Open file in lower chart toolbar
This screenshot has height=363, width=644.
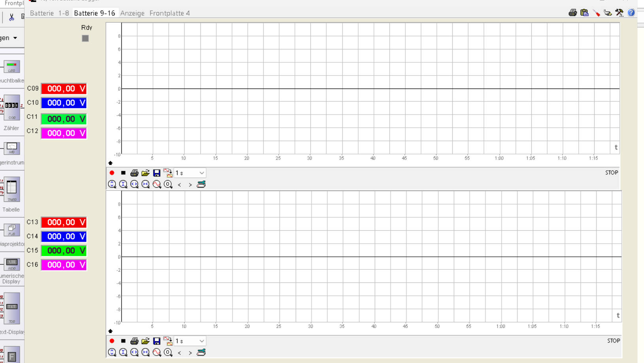click(145, 341)
